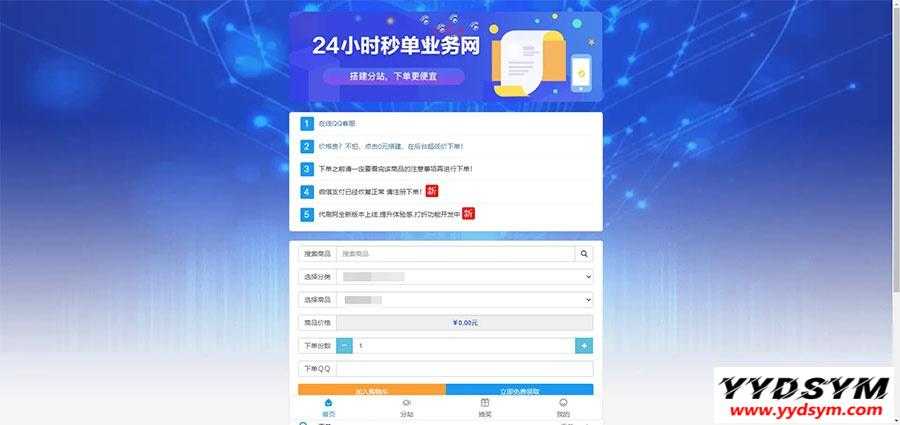Click the browser vertical scrollbar
Image resolution: width=900 pixels, height=425 pixels.
pos(897,212)
